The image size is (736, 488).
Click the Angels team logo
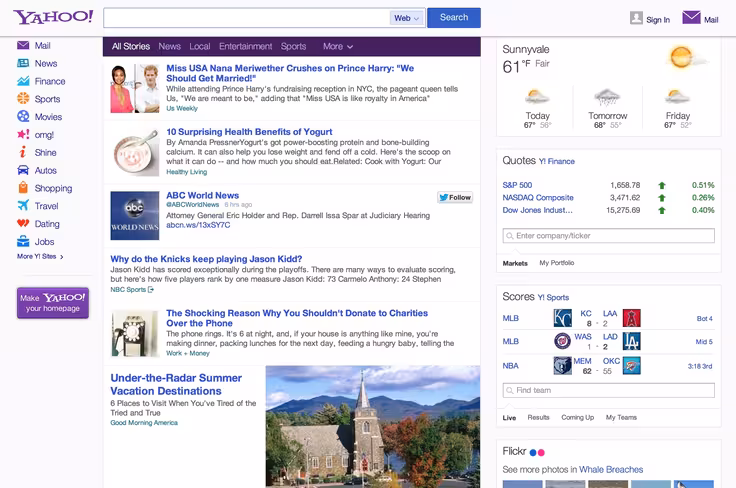click(x=632, y=318)
